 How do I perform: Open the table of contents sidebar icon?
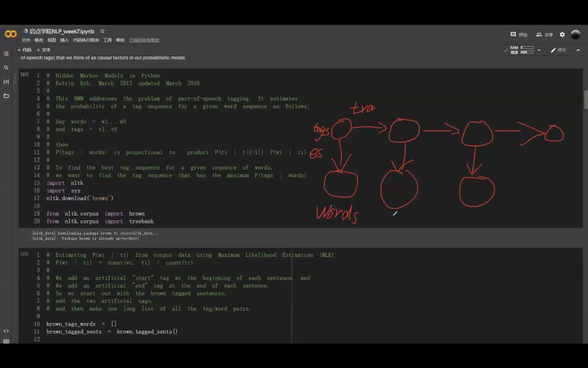[x=6, y=54]
